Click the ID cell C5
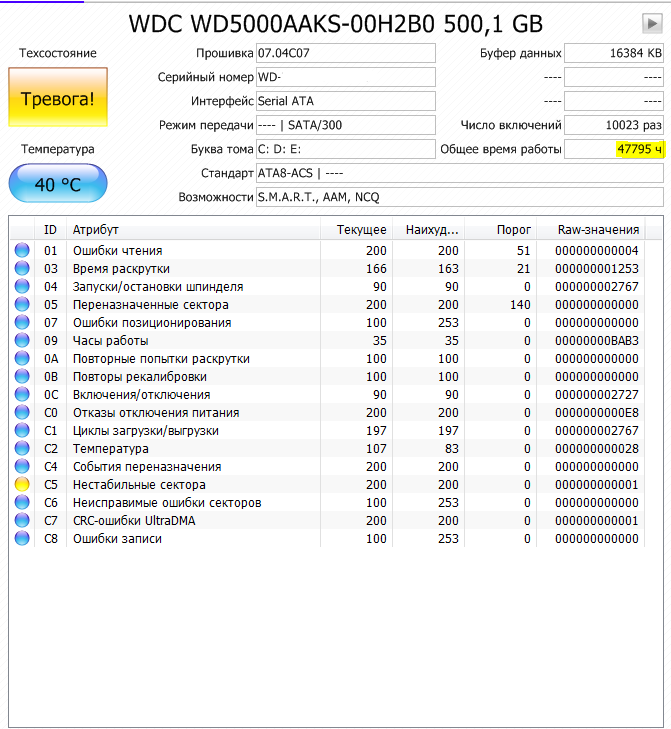 point(51,485)
